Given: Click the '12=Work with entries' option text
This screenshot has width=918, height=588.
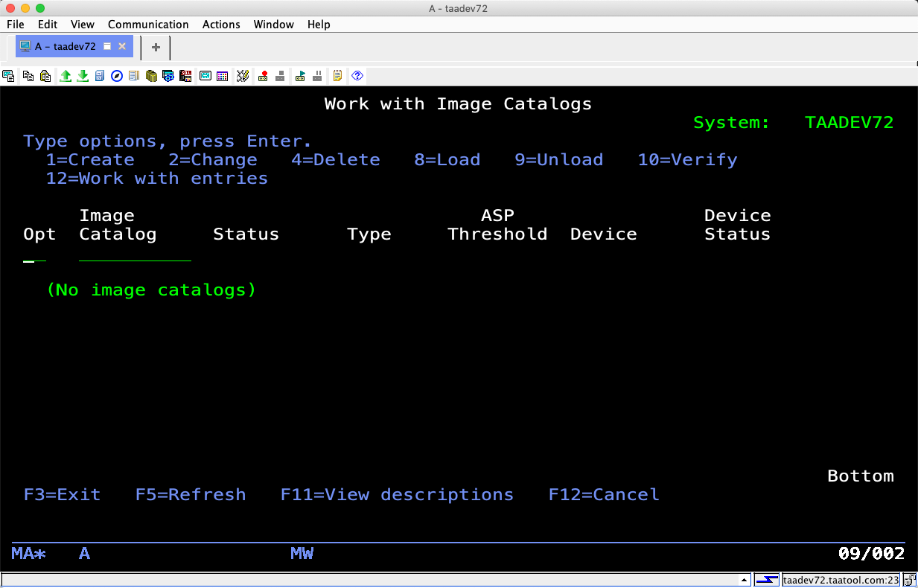Looking at the screenshot, I should click(157, 179).
